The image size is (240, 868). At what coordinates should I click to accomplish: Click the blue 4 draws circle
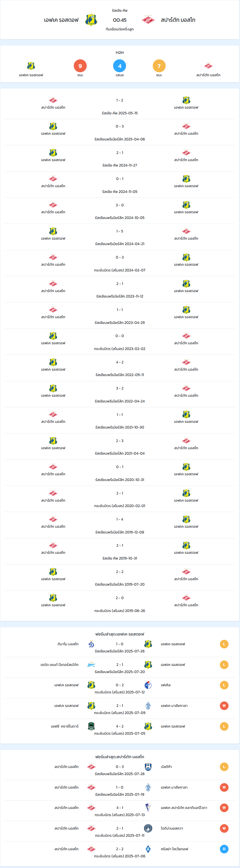[119, 66]
